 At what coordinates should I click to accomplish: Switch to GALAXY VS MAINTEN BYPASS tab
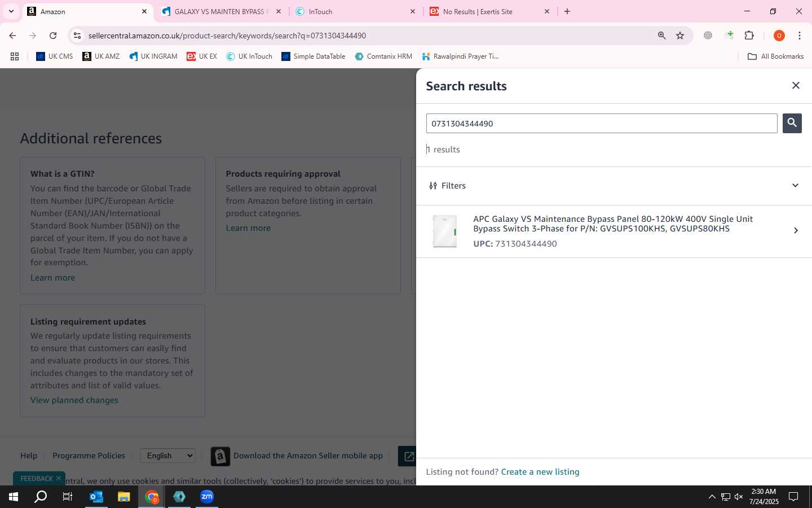click(x=221, y=11)
